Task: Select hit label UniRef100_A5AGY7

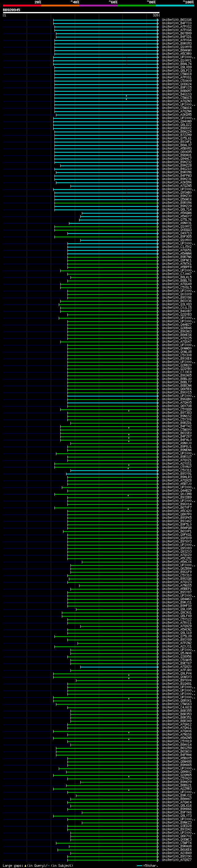Action: click(x=177, y=216)
